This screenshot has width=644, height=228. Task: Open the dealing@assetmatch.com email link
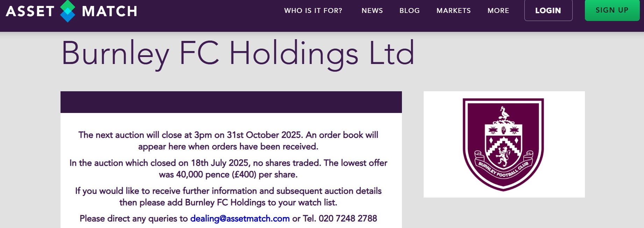(240, 219)
